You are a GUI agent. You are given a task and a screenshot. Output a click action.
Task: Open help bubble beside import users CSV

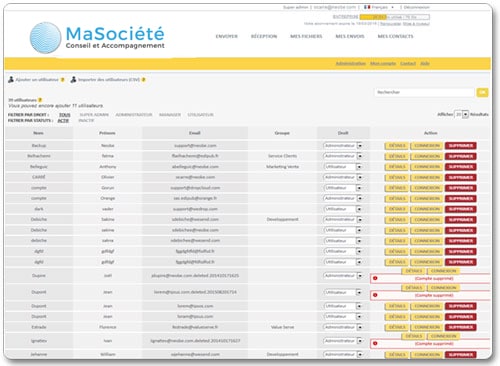point(144,80)
